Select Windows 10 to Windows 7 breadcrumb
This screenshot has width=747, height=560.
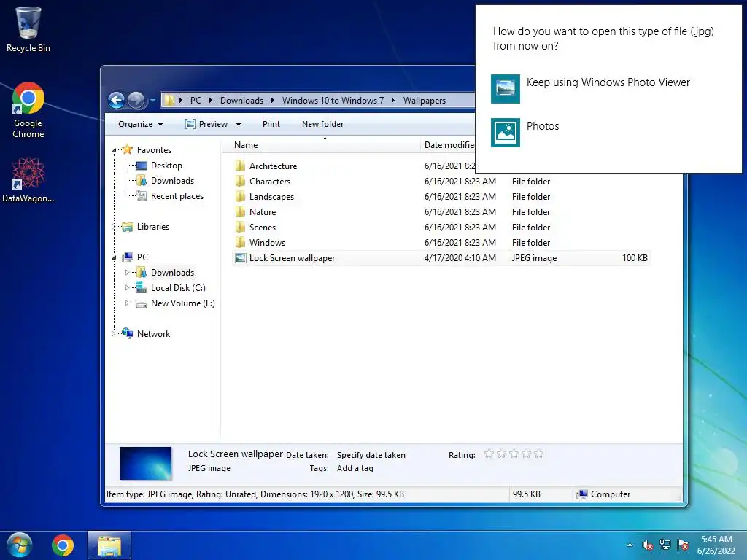333,101
